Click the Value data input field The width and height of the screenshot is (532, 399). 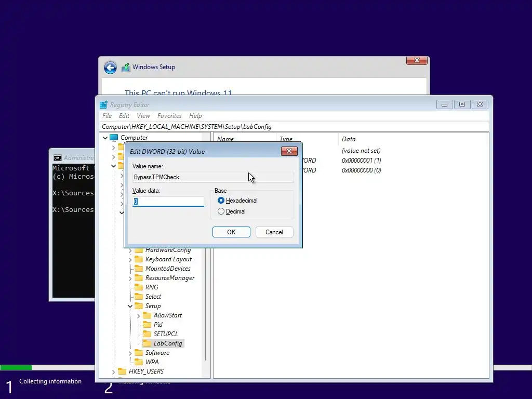click(168, 202)
